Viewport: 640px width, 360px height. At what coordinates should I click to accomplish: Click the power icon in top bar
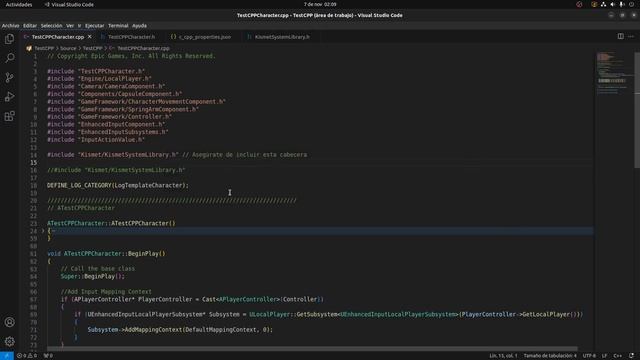(x=631, y=4)
